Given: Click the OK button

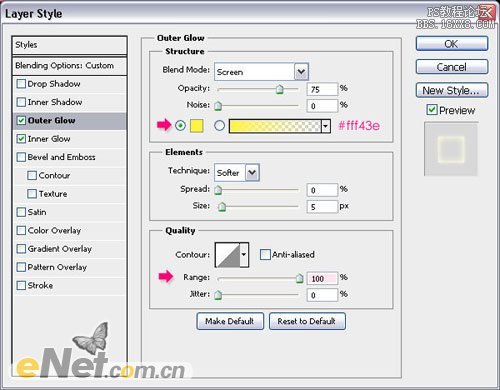Looking at the screenshot, I should [x=452, y=44].
